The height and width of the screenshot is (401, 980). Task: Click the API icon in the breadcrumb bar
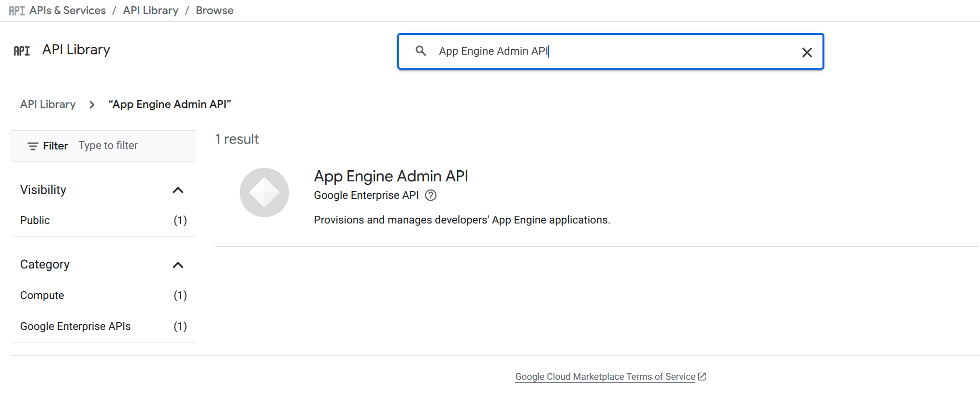(17, 11)
